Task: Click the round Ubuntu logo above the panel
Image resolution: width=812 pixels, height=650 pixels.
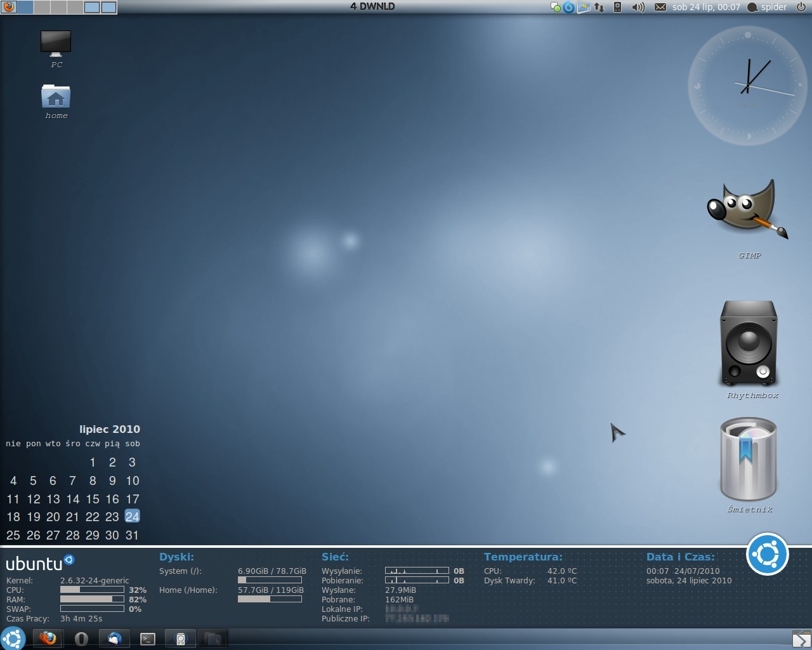Action: (767, 554)
